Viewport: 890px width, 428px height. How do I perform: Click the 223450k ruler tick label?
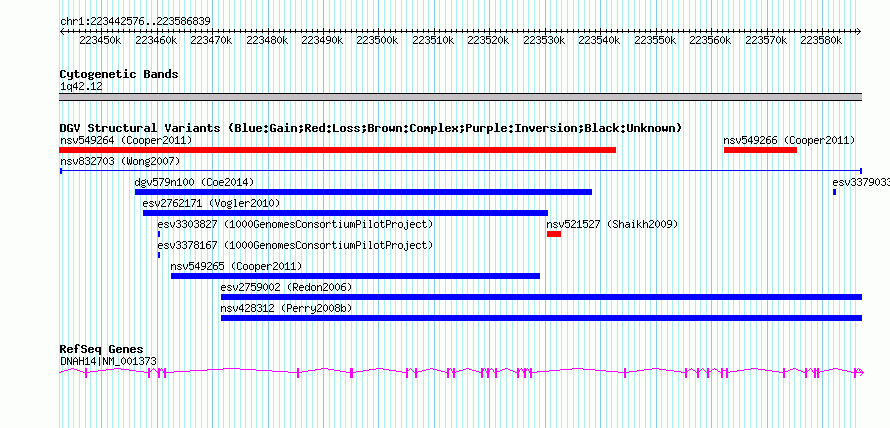(x=100, y=41)
